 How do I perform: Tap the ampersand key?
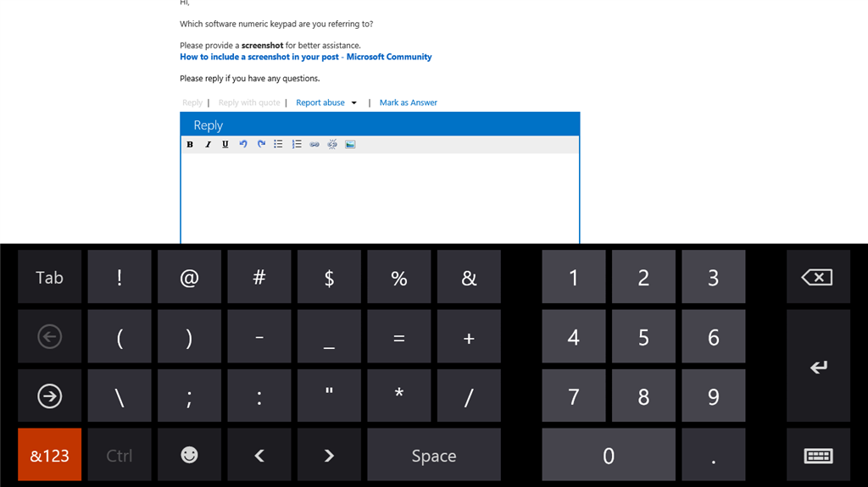click(x=469, y=277)
